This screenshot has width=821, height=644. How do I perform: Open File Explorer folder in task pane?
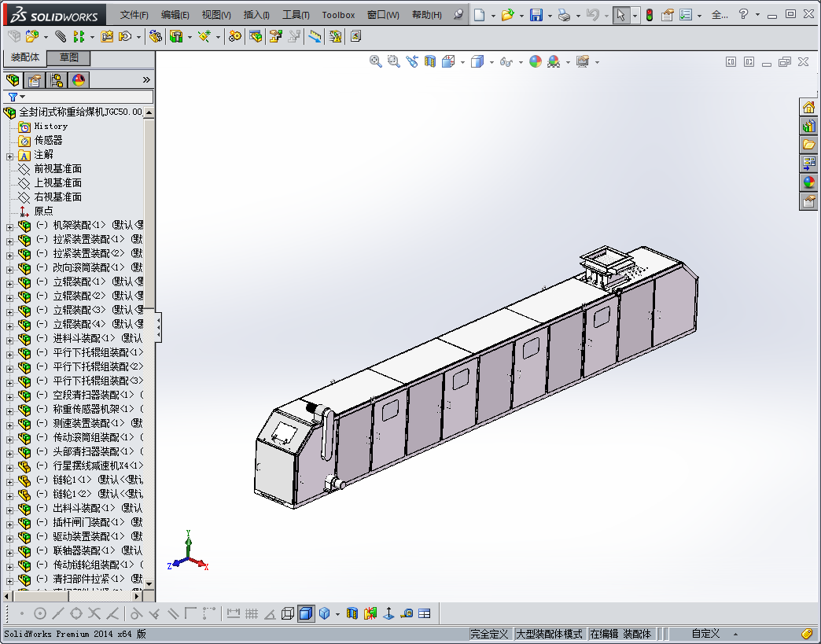tap(809, 145)
